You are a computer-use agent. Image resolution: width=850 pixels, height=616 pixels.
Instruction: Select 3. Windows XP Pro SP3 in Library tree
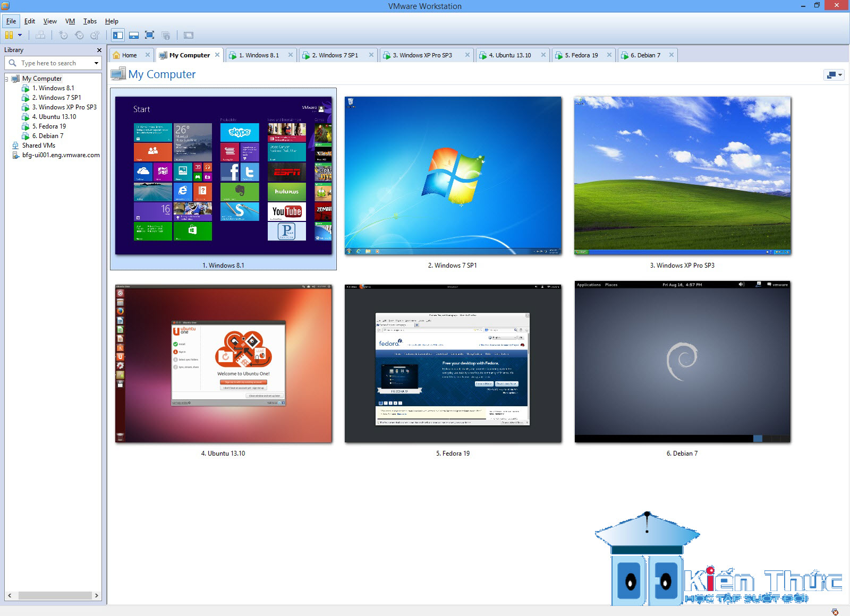(64, 107)
